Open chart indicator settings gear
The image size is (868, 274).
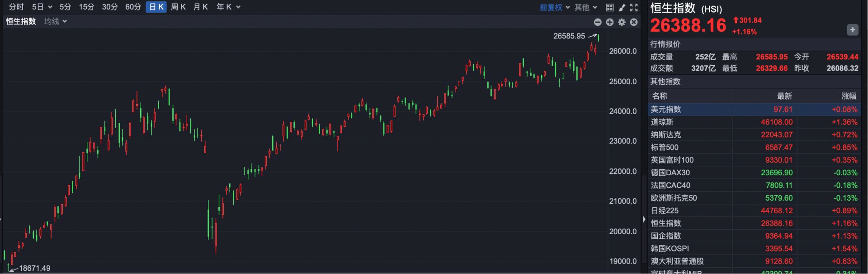pos(622,22)
